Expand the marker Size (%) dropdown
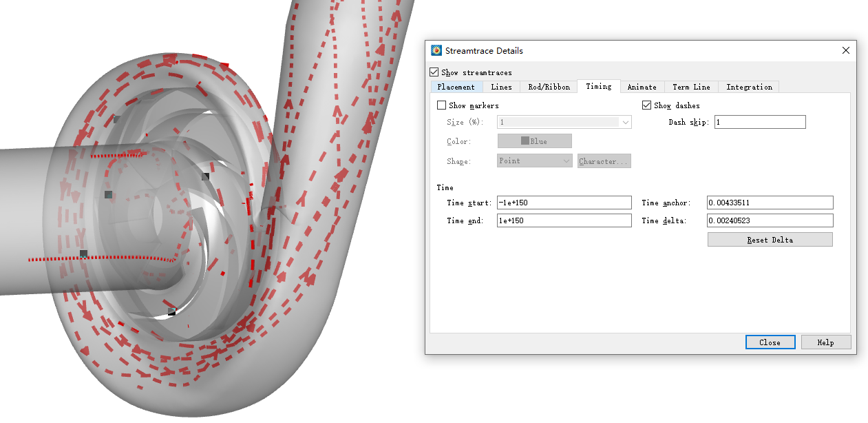Viewport: 868px width, 423px height. (x=625, y=122)
